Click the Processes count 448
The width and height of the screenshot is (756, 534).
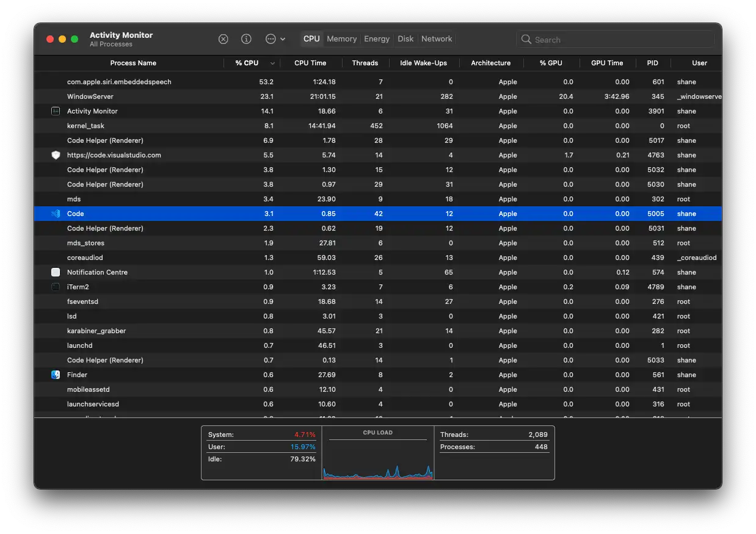542,447
